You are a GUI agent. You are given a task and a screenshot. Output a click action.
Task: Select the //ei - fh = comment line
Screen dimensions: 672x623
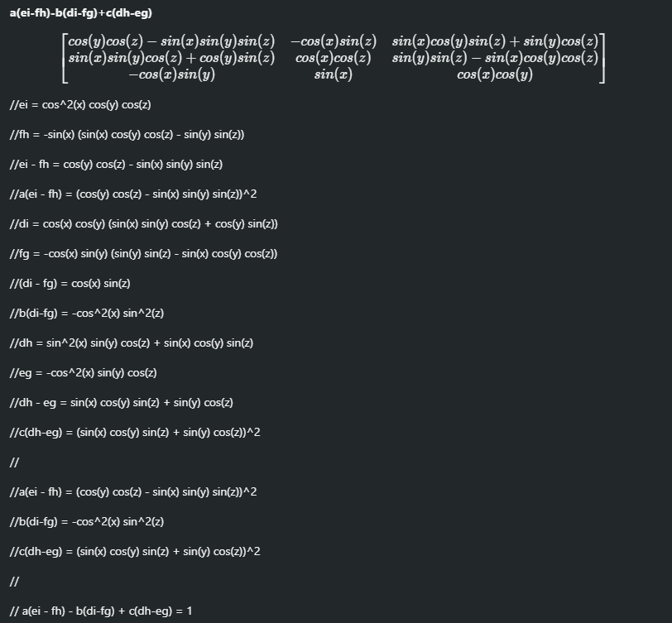pyautogui.click(x=116, y=165)
